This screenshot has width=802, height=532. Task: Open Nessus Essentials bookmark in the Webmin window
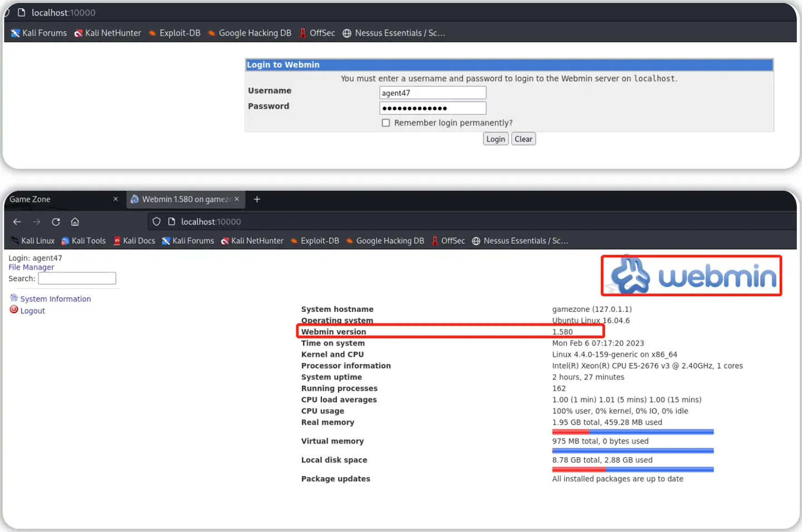[520, 241]
